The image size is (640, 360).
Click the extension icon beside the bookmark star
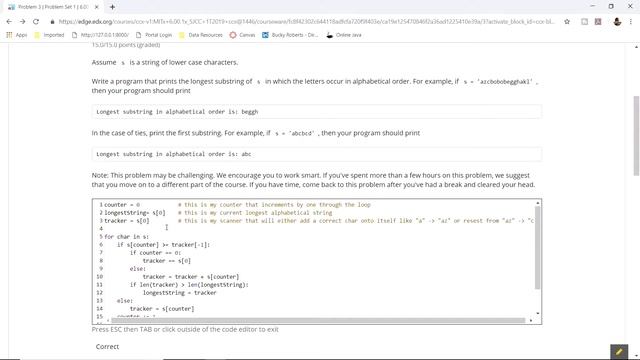(584, 22)
